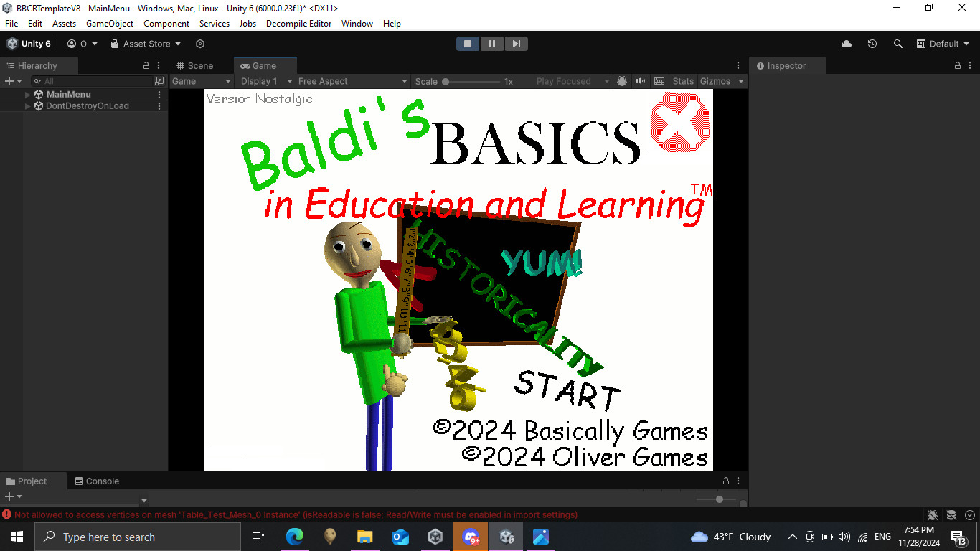The height and width of the screenshot is (551, 980).
Task: Switch to the Console tab
Action: 103,481
